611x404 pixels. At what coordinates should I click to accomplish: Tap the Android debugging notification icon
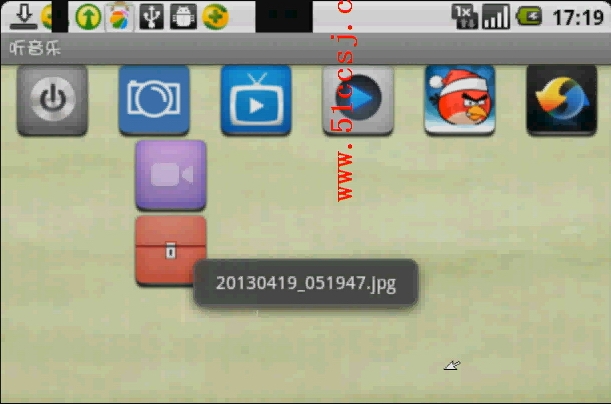tap(183, 16)
